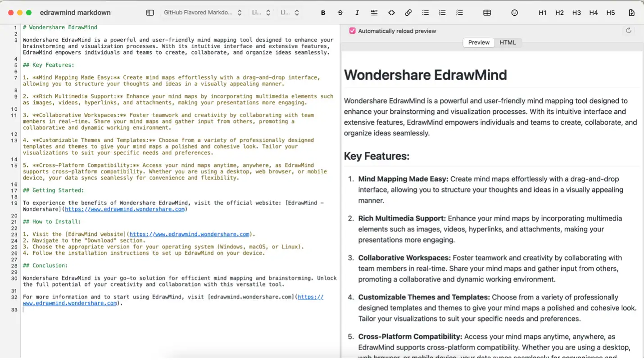
Task: Click line number 17 in the gutter
Action: click(15, 190)
